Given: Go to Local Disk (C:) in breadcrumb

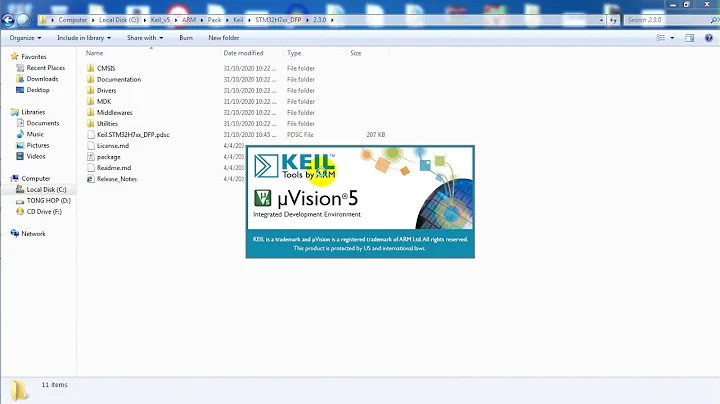Looking at the screenshot, I should coord(118,20).
